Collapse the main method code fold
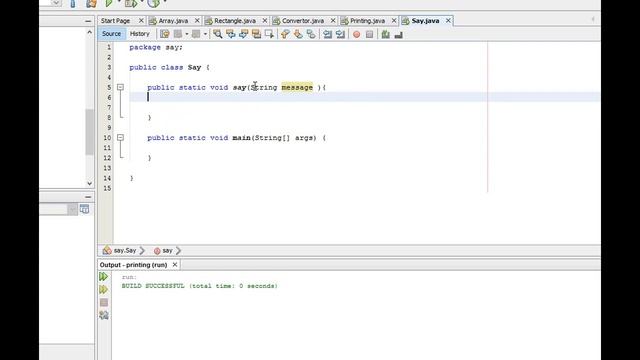Viewport: 640px width, 360px height. pos(120,138)
